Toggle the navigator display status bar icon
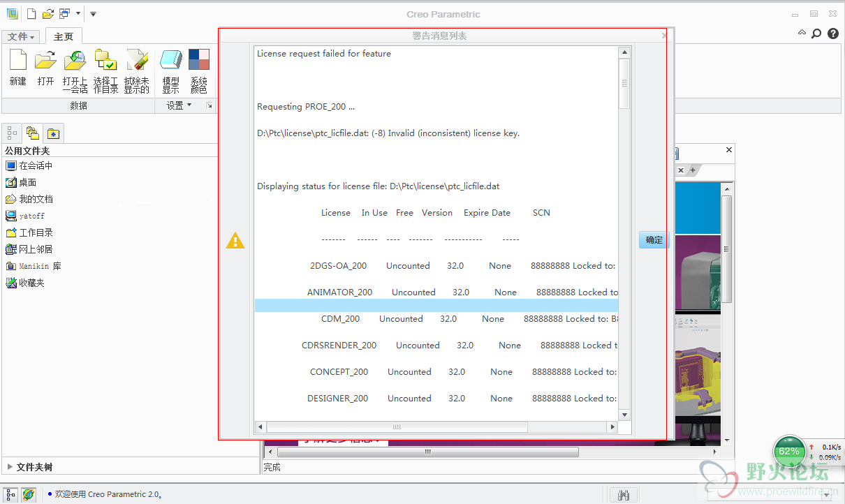 pyautogui.click(x=10, y=494)
